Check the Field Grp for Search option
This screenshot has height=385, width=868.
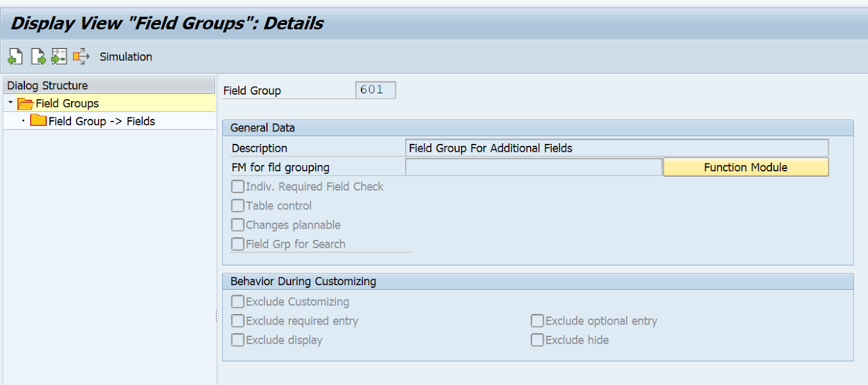(x=237, y=244)
